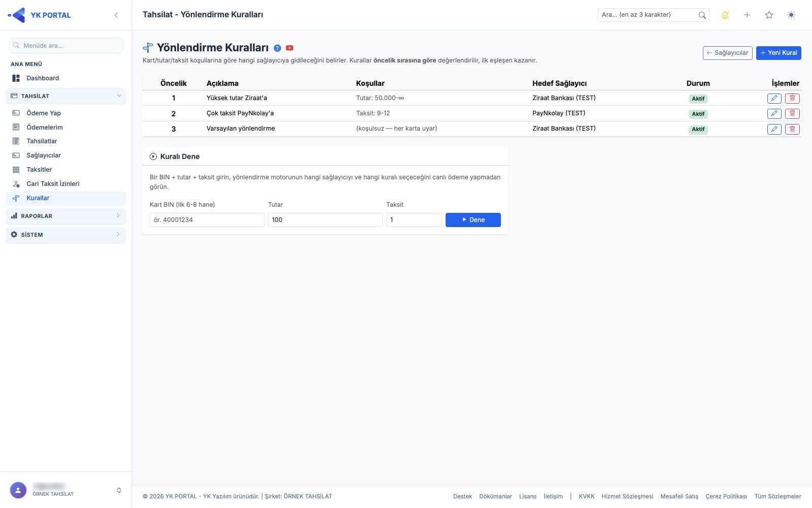Viewport: 812px width, 508px height.
Task: Open Çerez Politikası footer link
Action: 726,496
